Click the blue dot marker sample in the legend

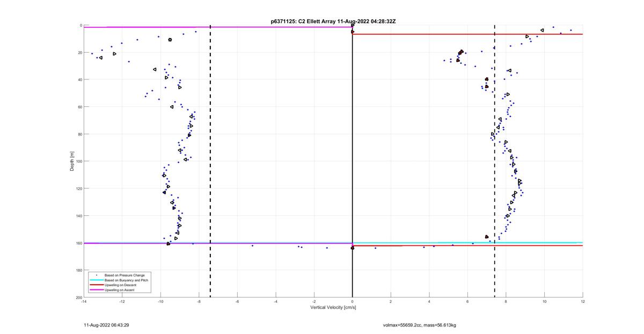[x=97, y=275]
